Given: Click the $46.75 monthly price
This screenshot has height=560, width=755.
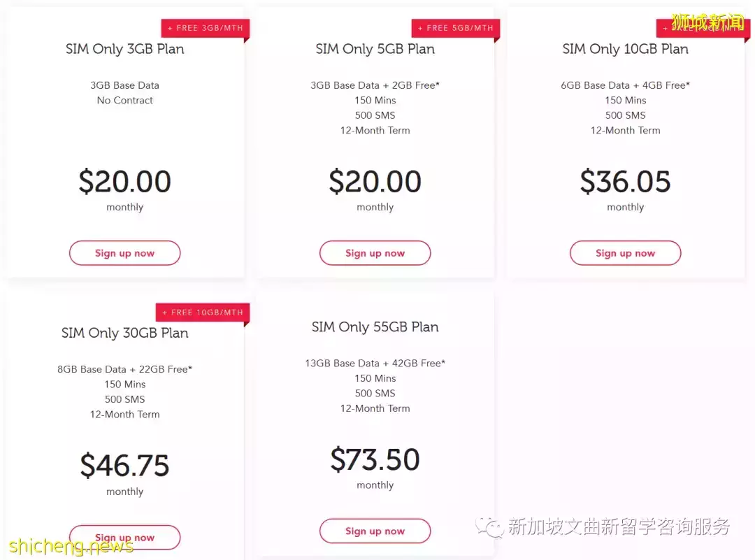Looking at the screenshot, I should coord(124,466).
